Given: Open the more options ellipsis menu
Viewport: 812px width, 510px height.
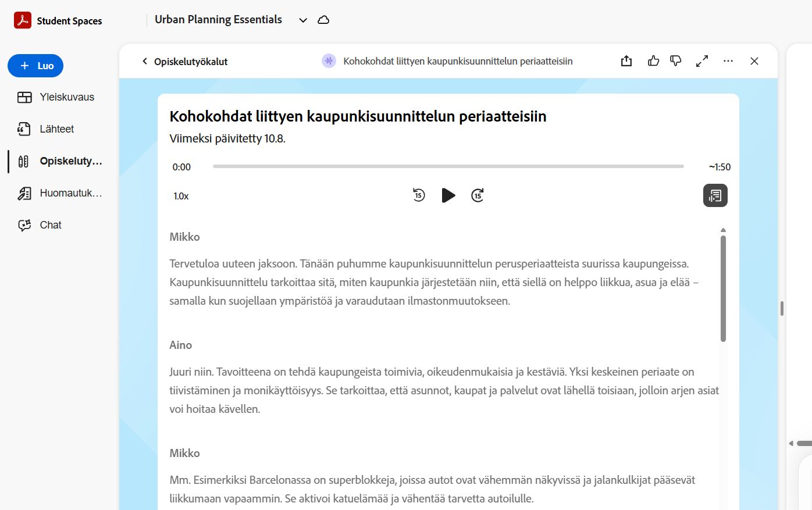Looking at the screenshot, I should point(728,61).
